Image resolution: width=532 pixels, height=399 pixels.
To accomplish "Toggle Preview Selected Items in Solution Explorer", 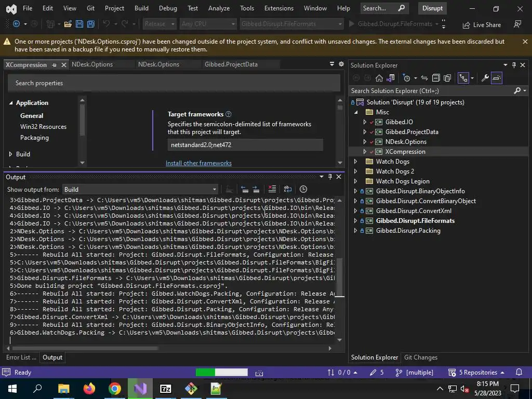I will tap(497, 78).
